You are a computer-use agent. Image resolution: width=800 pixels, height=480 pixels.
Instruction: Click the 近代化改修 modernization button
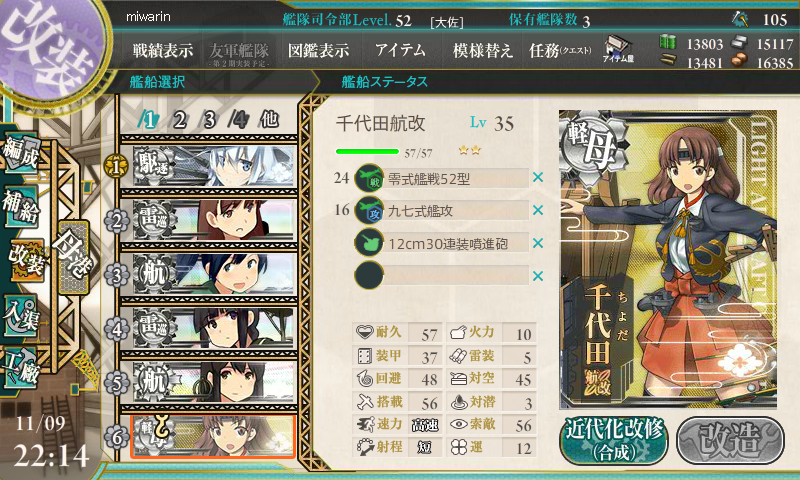[614, 440]
